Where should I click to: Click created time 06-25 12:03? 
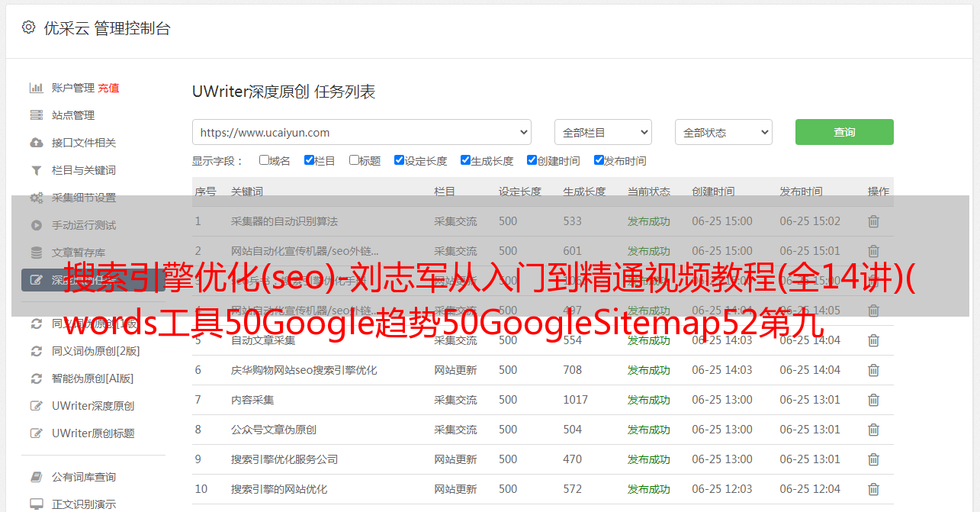click(x=722, y=489)
